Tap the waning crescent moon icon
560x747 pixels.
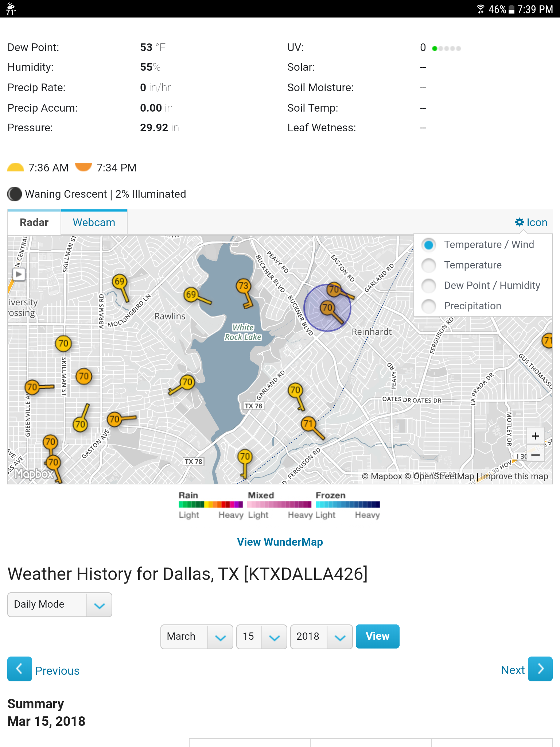coord(15,194)
